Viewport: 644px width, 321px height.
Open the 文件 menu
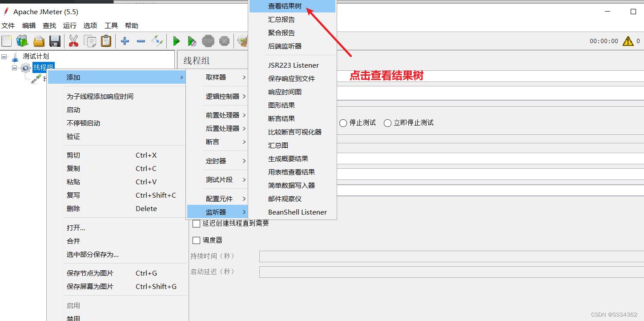8,25
